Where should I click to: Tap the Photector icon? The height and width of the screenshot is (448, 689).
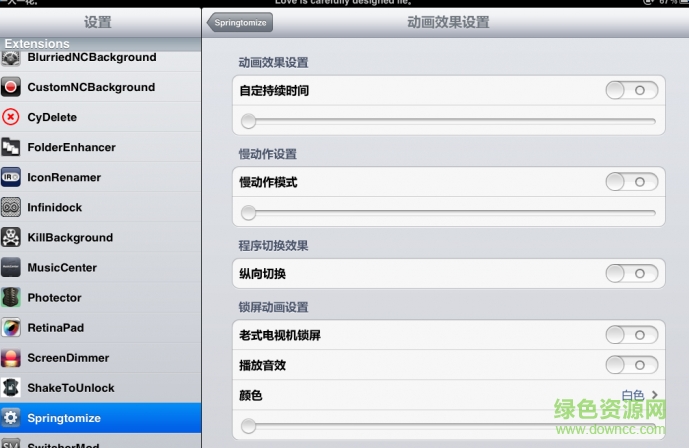pyautogui.click(x=11, y=297)
